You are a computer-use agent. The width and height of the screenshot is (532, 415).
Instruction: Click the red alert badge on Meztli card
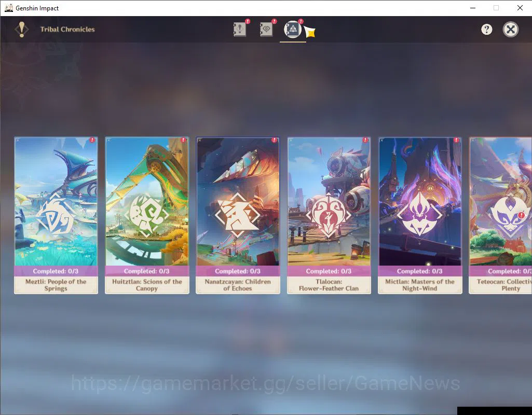click(x=92, y=140)
